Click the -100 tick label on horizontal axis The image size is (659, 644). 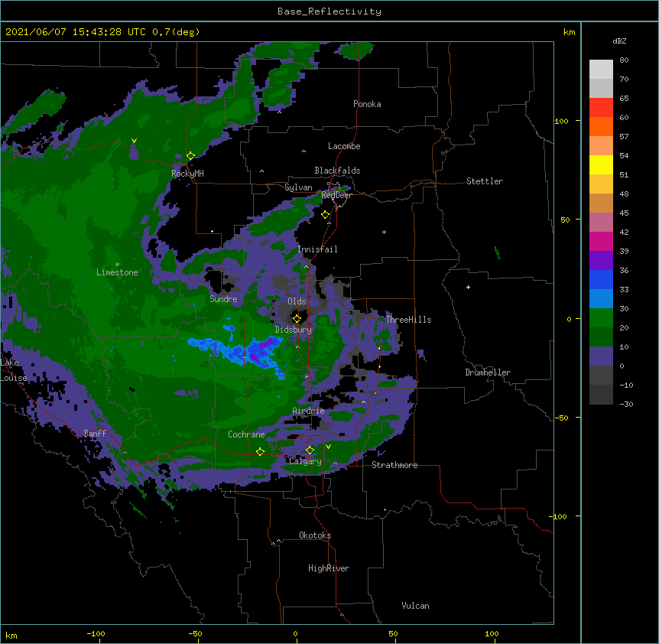click(96, 634)
